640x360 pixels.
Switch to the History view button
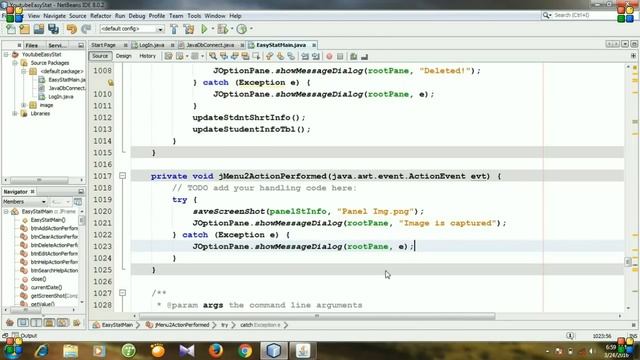(x=147, y=56)
